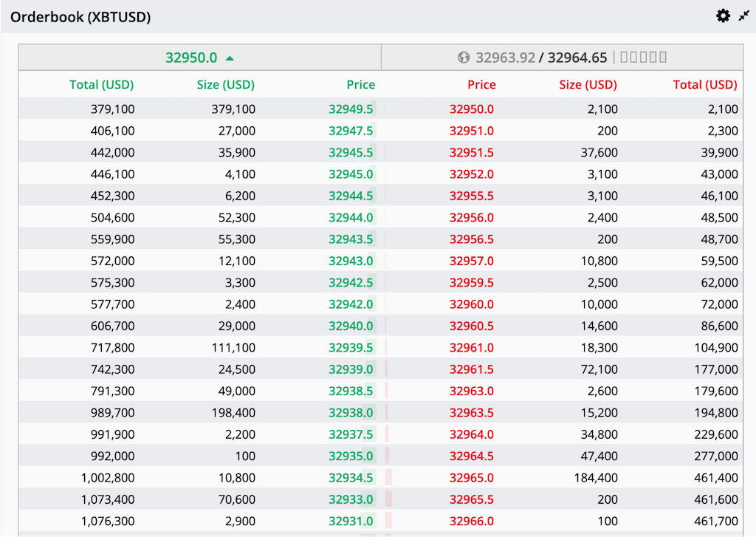Click the index price 32963.92

505,58
